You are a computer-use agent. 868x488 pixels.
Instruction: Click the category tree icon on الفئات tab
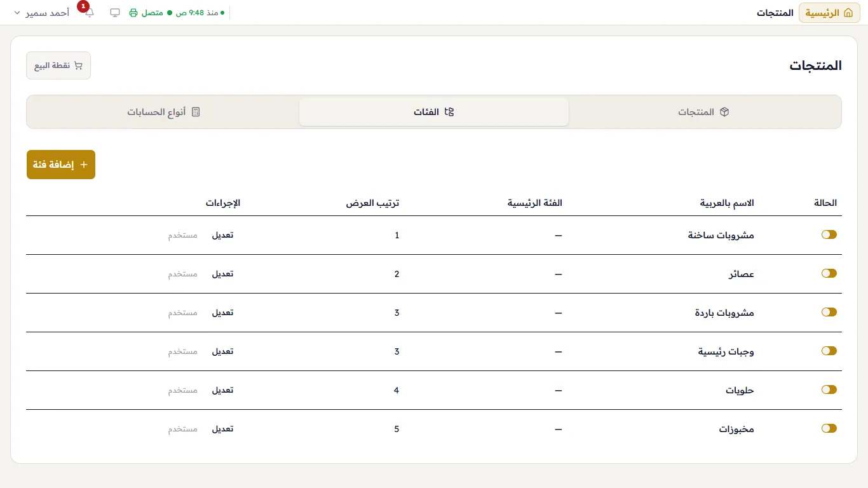(449, 112)
